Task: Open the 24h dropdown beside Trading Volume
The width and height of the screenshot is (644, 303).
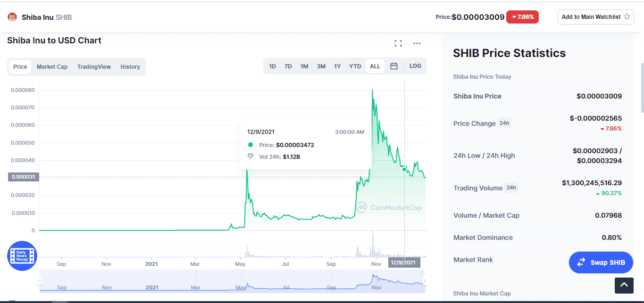Action: pyautogui.click(x=511, y=188)
